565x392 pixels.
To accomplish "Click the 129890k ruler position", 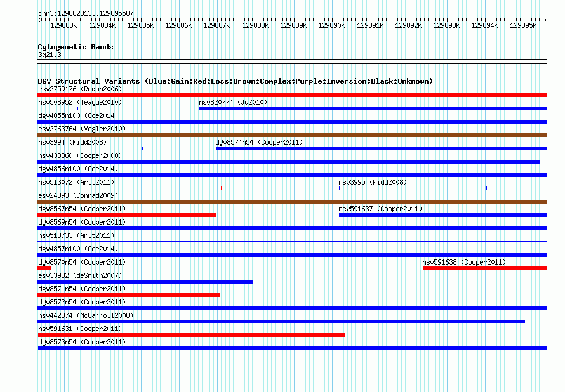I will 331,25.
